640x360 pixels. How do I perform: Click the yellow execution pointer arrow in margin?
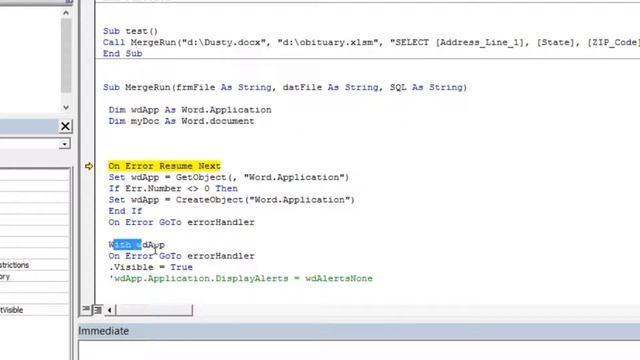[x=89, y=166]
